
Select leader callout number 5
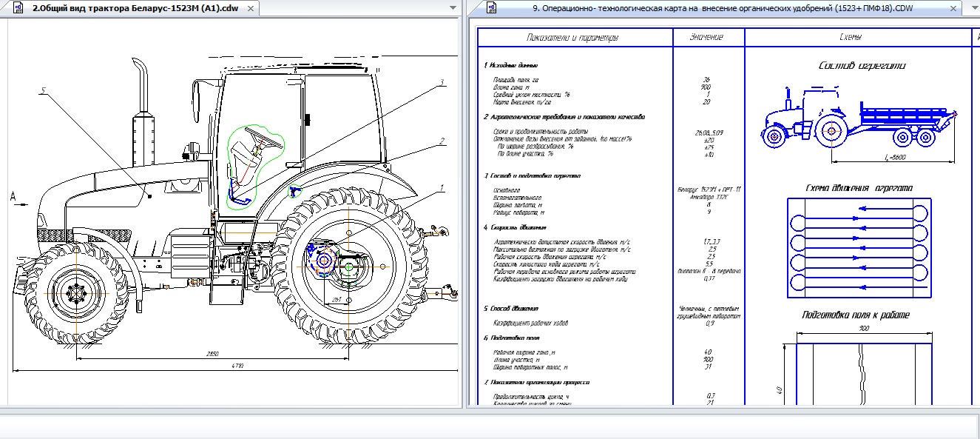click(43, 91)
